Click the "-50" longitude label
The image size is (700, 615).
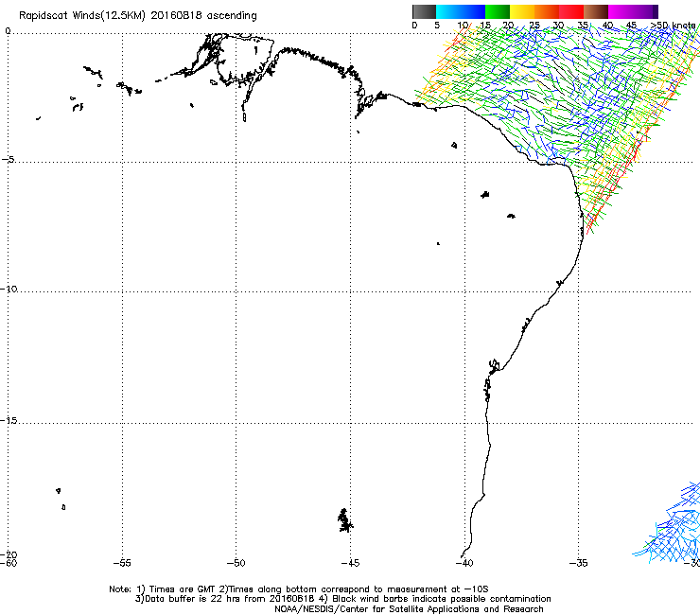[x=236, y=563]
